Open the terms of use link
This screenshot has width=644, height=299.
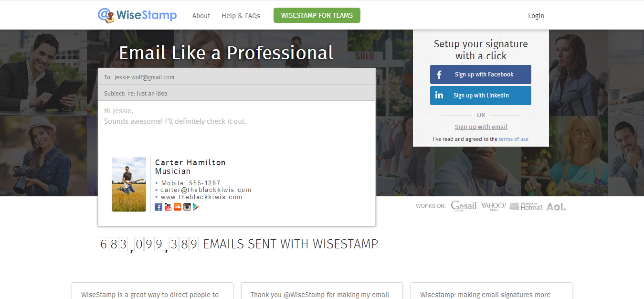click(x=514, y=139)
